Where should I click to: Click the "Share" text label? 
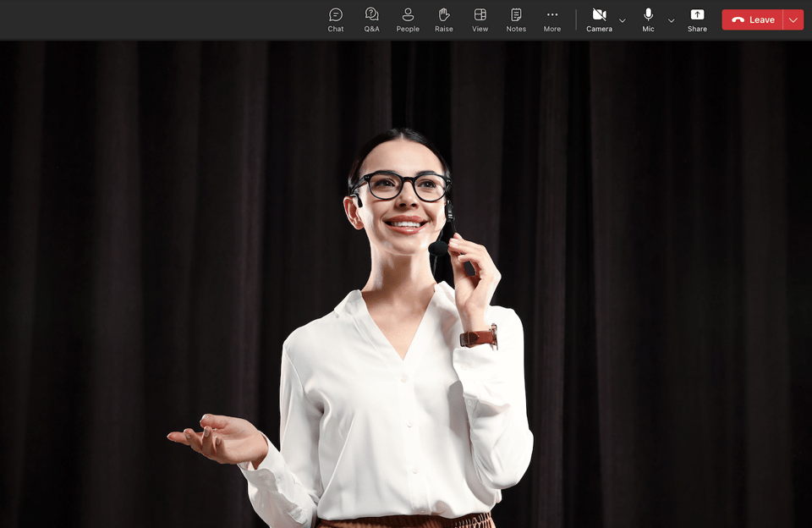(x=697, y=29)
